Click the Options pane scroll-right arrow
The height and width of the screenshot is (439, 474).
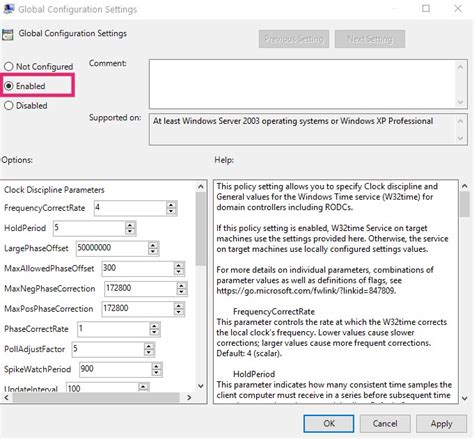click(189, 397)
